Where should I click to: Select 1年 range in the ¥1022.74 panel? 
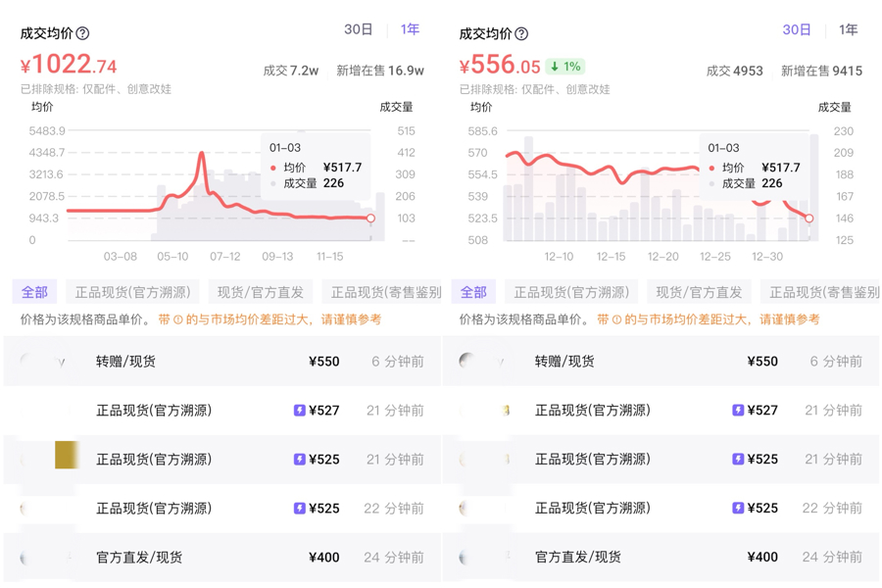pos(410,29)
